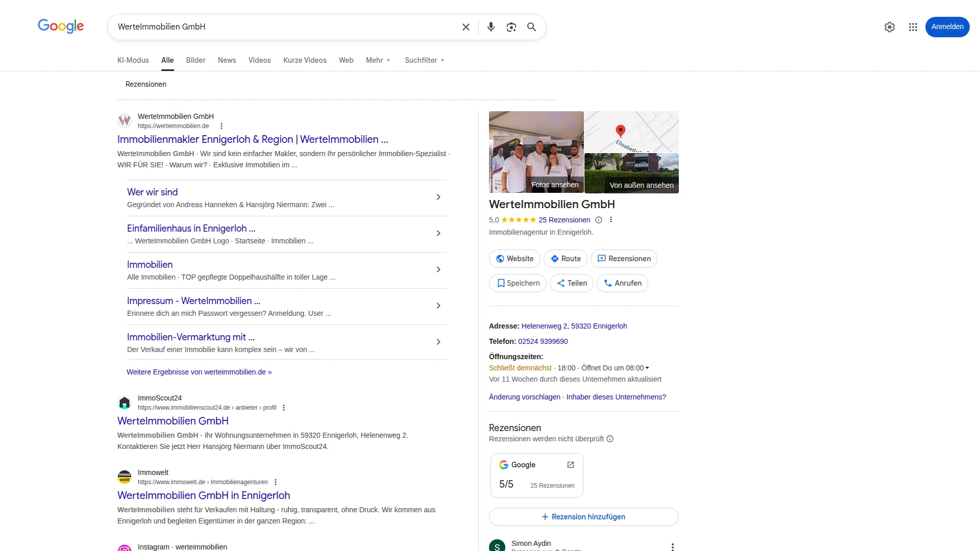Switch to the Web tab
The width and height of the screenshot is (980, 551).
[346, 60]
